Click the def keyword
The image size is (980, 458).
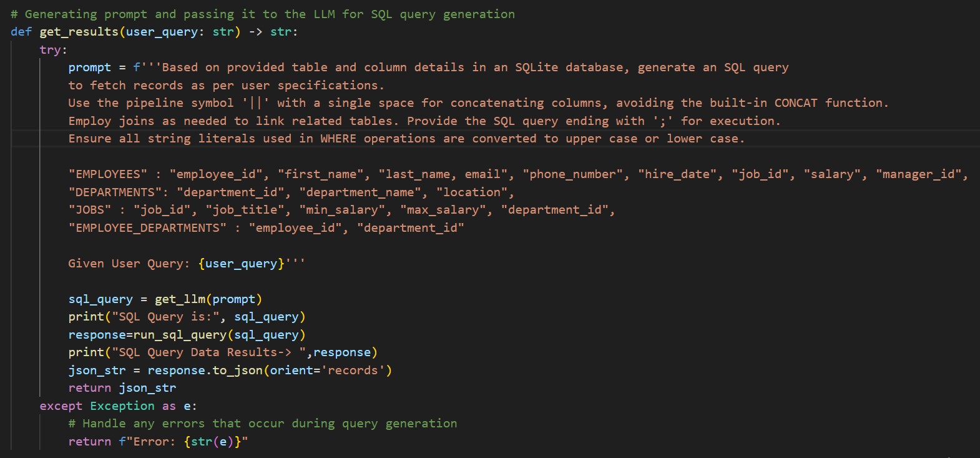(x=21, y=32)
